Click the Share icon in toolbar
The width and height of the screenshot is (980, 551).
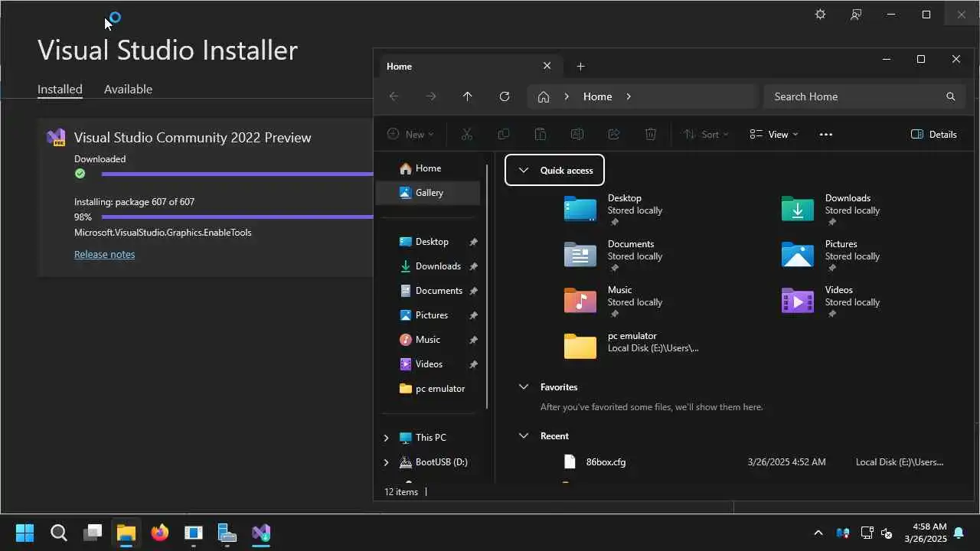(614, 134)
